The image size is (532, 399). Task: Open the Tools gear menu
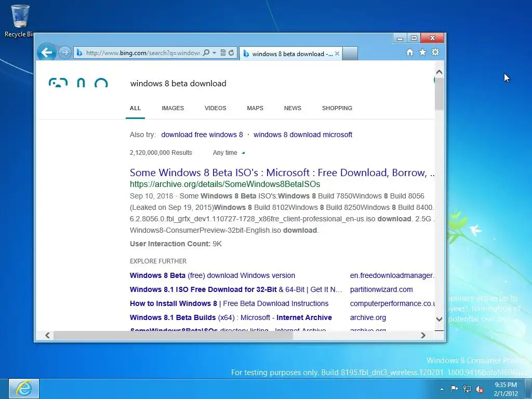point(435,52)
